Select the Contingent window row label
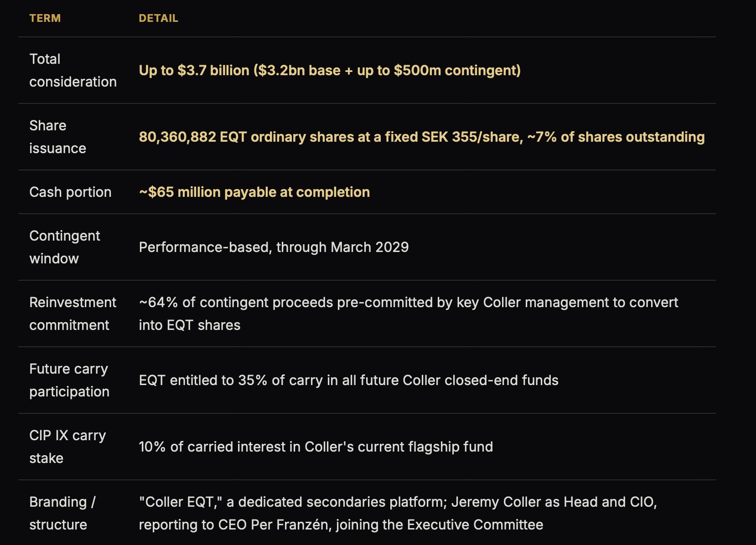This screenshot has height=545, width=756. point(65,247)
